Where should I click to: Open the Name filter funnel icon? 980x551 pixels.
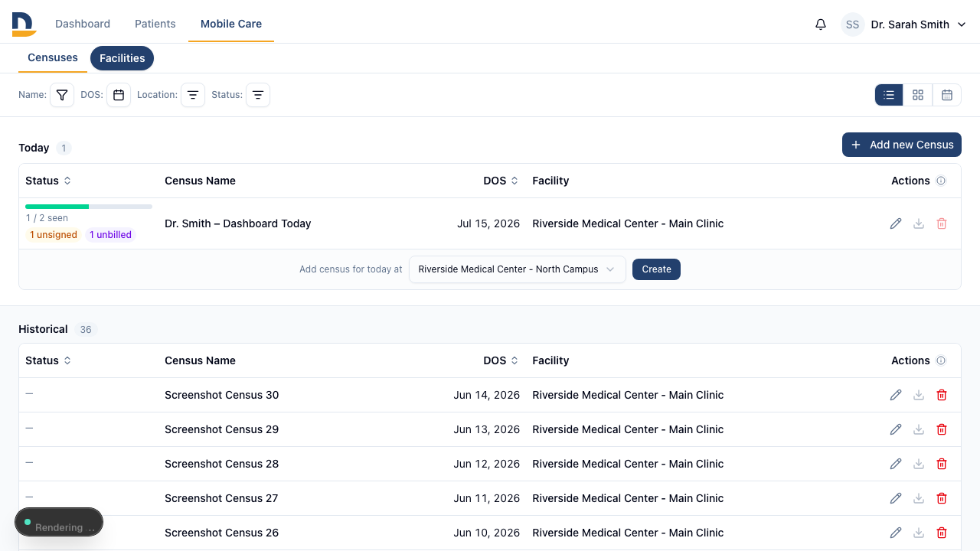click(x=62, y=95)
